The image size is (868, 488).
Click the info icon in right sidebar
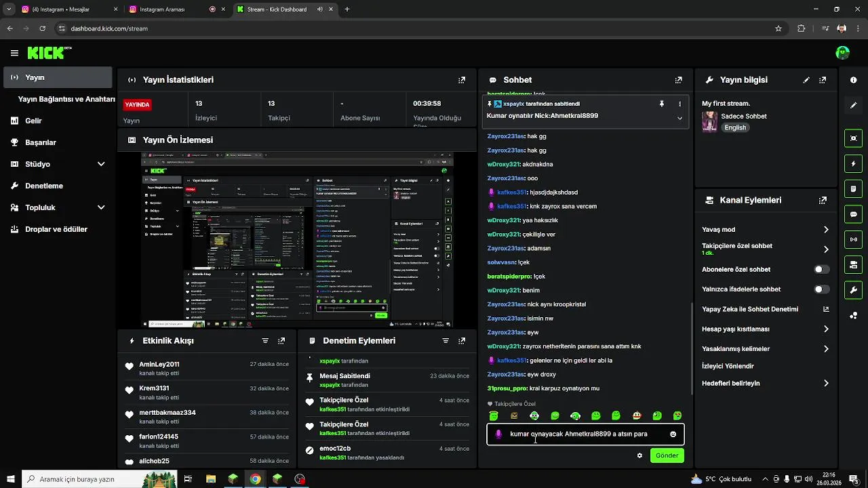(853, 80)
